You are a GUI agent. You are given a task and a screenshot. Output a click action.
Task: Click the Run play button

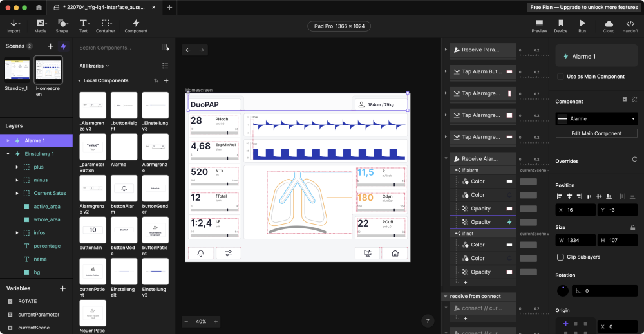pos(582,25)
